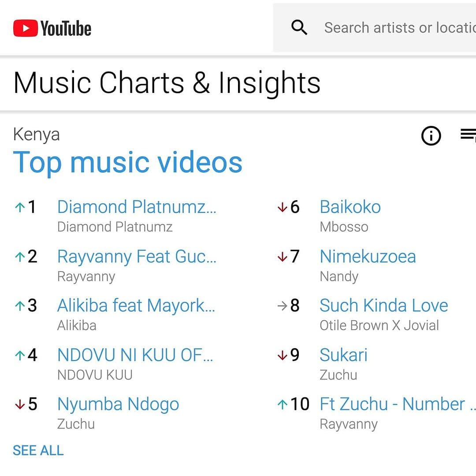Open Alikiba feat Mayorkun video
This screenshot has height=476, width=476.
(x=136, y=305)
